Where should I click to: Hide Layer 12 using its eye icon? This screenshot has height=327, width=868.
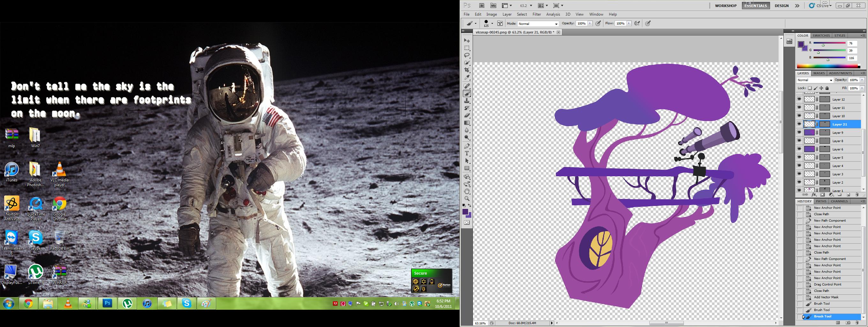[x=799, y=99]
